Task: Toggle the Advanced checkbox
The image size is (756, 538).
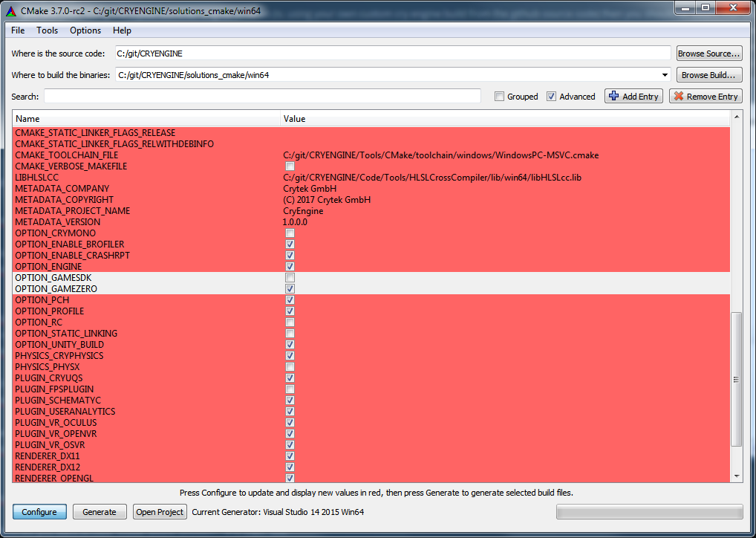Action: click(551, 97)
